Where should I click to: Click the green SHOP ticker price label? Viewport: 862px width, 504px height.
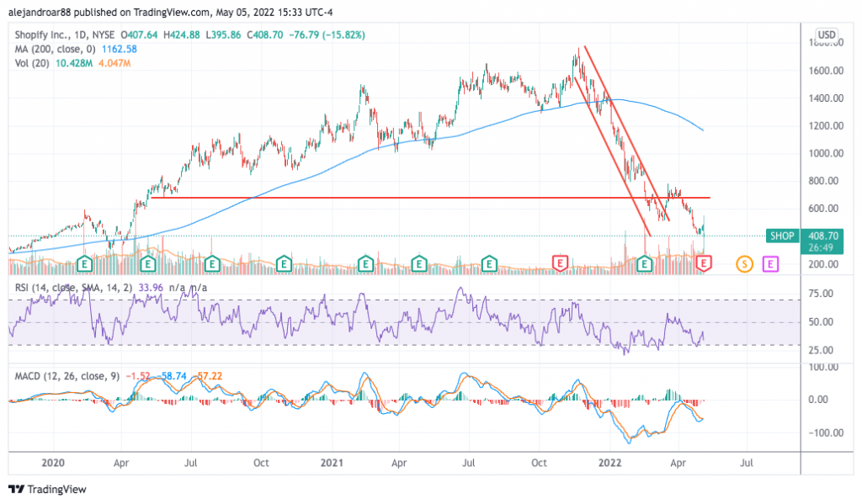click(782, 236)
